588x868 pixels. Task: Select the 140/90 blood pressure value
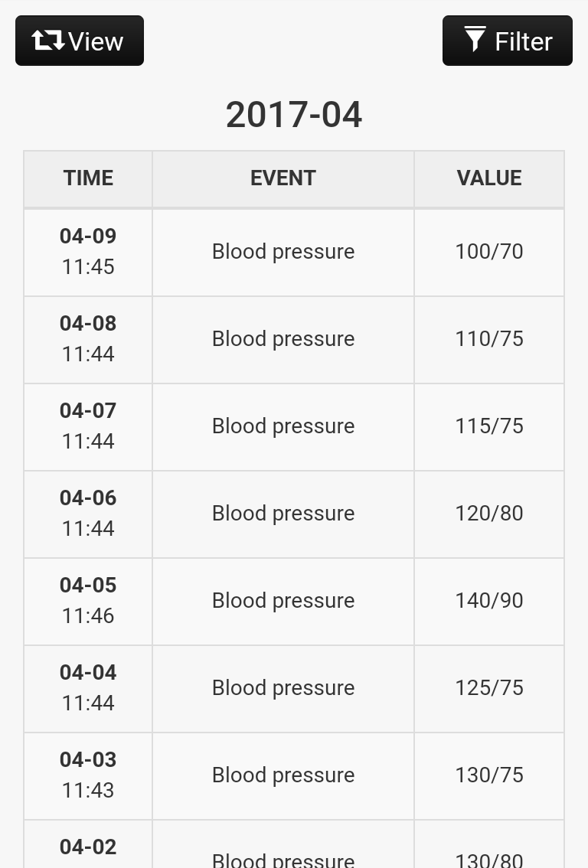pos(489,601)
